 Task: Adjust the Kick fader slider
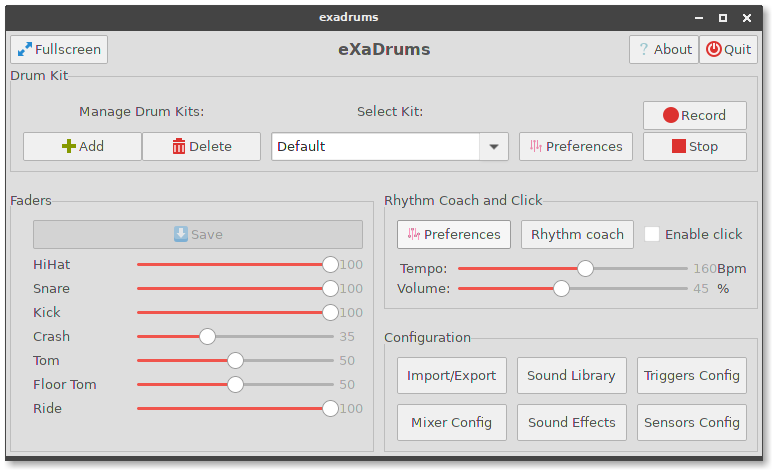click(x=237, y=313)
